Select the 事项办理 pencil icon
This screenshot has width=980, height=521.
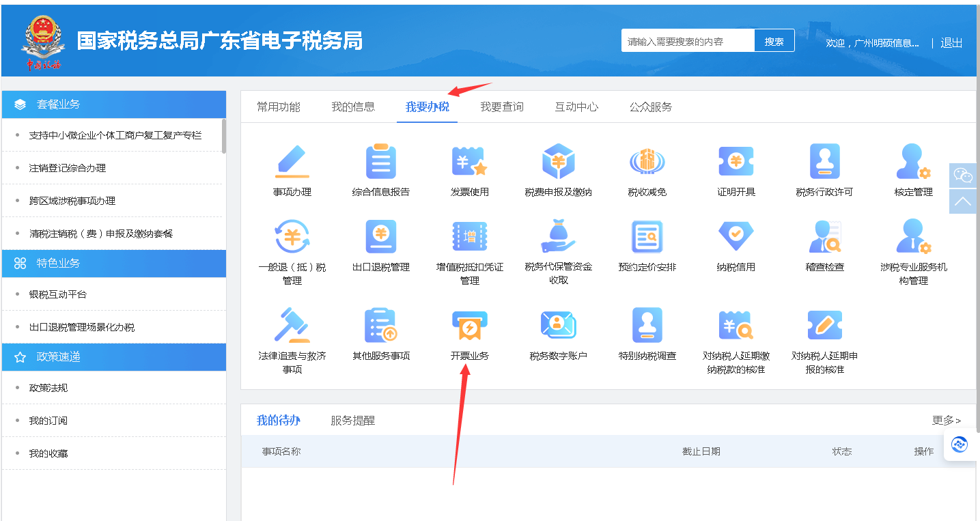292,163
